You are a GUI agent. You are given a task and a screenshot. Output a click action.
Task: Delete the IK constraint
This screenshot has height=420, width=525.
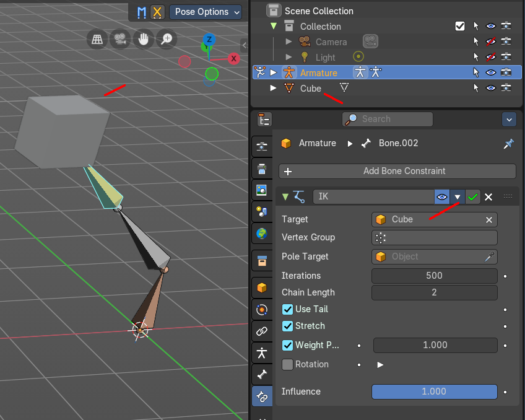tap(488, 197)
